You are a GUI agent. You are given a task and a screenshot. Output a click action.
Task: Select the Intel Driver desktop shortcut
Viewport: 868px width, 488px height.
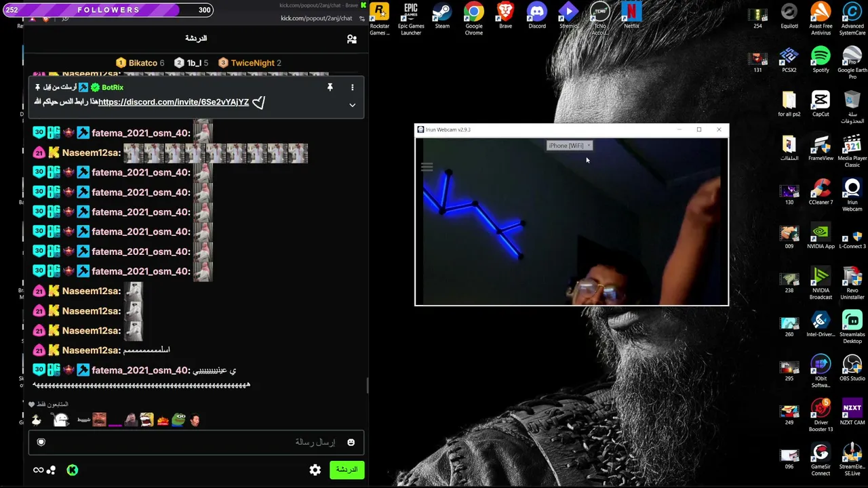(821, 325)
